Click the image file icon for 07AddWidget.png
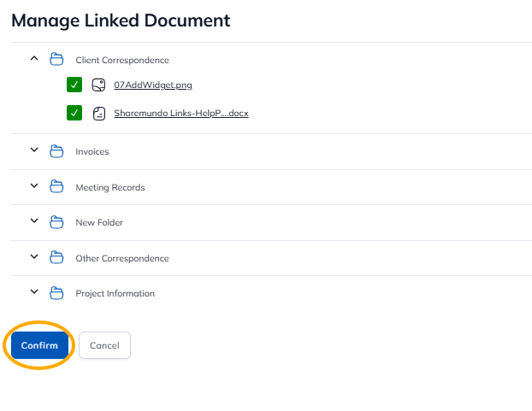Viewport: 532px width, 411px height. click(98, 85)
